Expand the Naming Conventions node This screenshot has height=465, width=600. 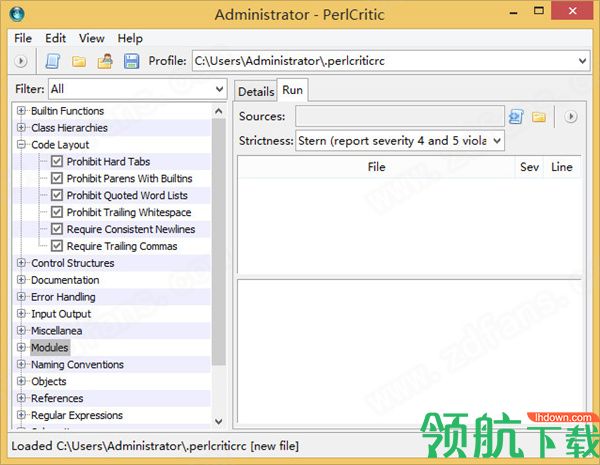21,364
